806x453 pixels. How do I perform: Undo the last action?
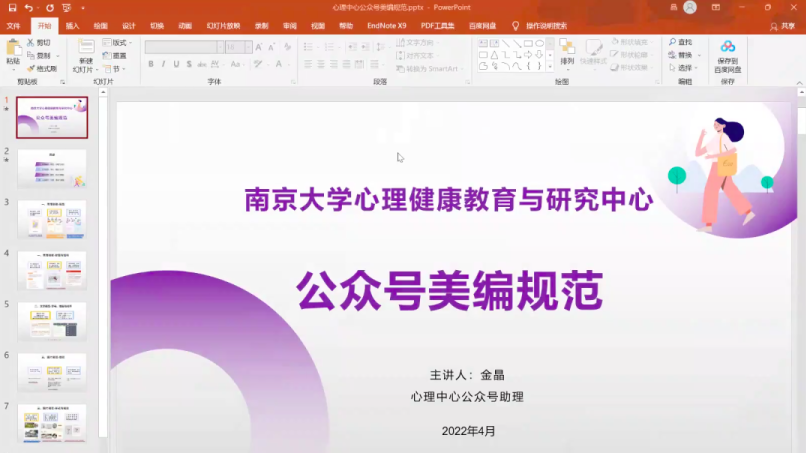pos(29,8)
